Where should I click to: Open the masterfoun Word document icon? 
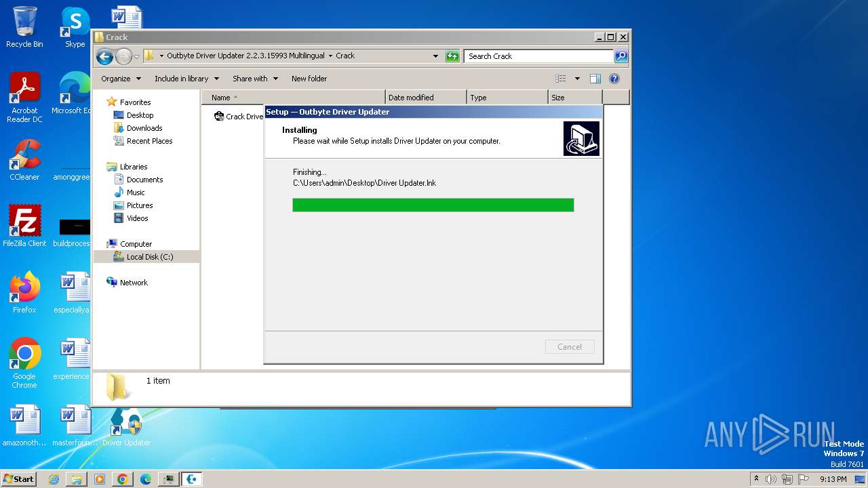point(75,426)
